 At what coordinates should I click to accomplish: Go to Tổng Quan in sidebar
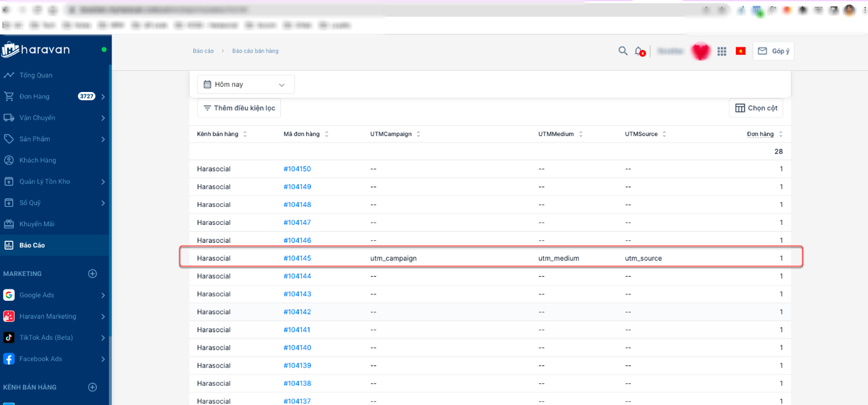point(36,75)
